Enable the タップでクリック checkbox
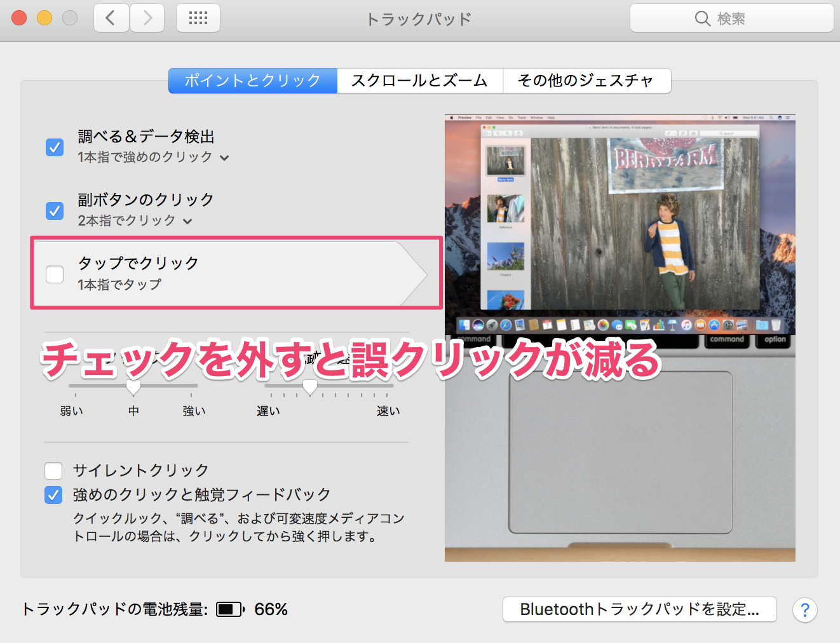The image size is (840, 643). (55, 274)
